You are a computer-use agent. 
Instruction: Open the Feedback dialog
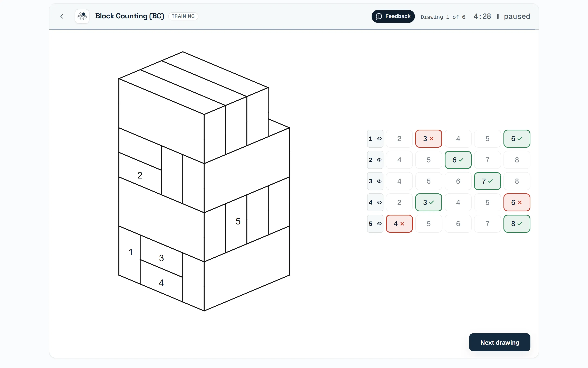393,16
